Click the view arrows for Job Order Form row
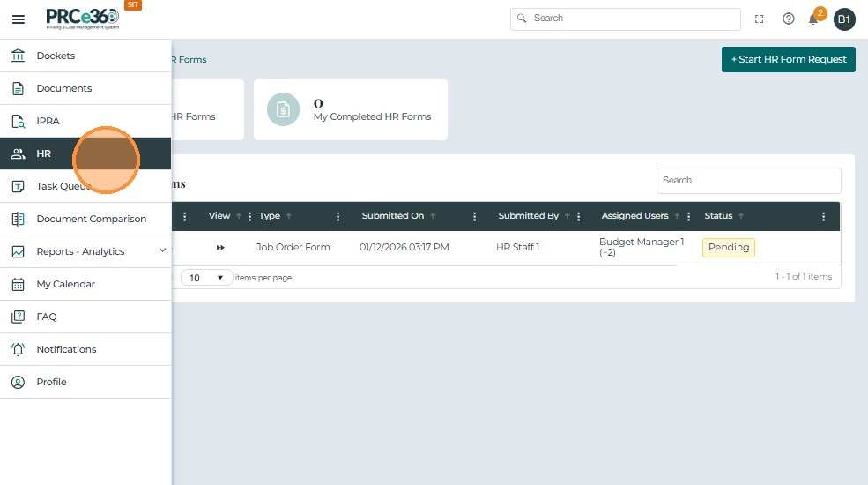This screenshot has height=485, width=868. [220, 248]
